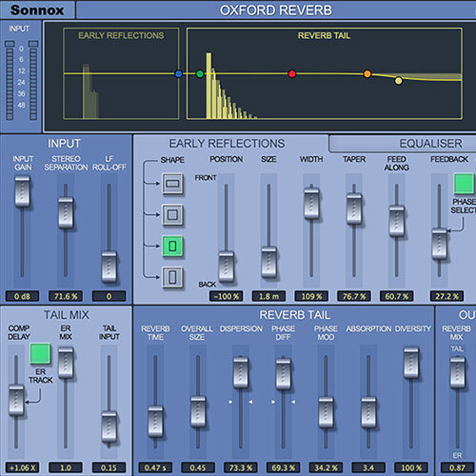Viewport: 476px width, 476px height.
Task: Click the Tail Input slider handle
Action: tap(109, 426)
